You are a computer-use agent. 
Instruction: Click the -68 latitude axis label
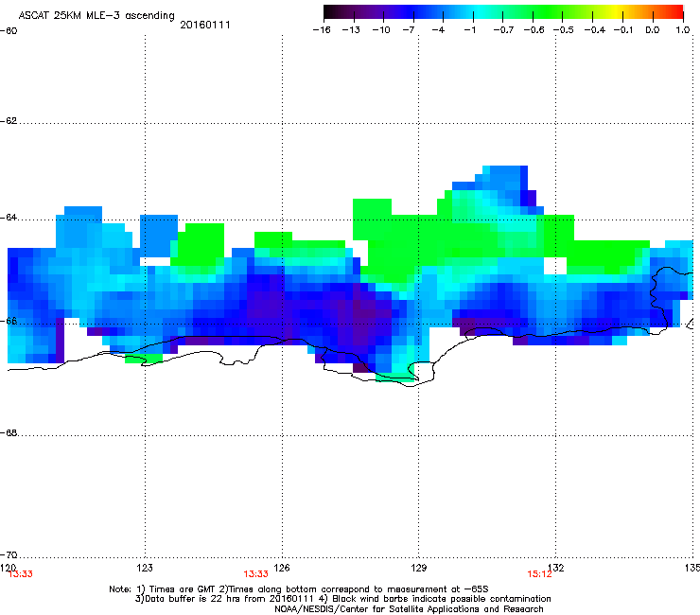(x=9, y=433)
